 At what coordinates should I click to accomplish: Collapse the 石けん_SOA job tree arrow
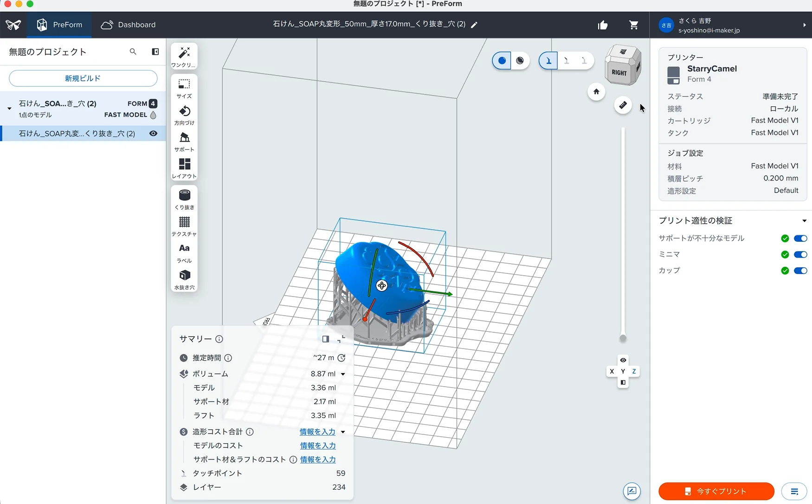[9, 109]
